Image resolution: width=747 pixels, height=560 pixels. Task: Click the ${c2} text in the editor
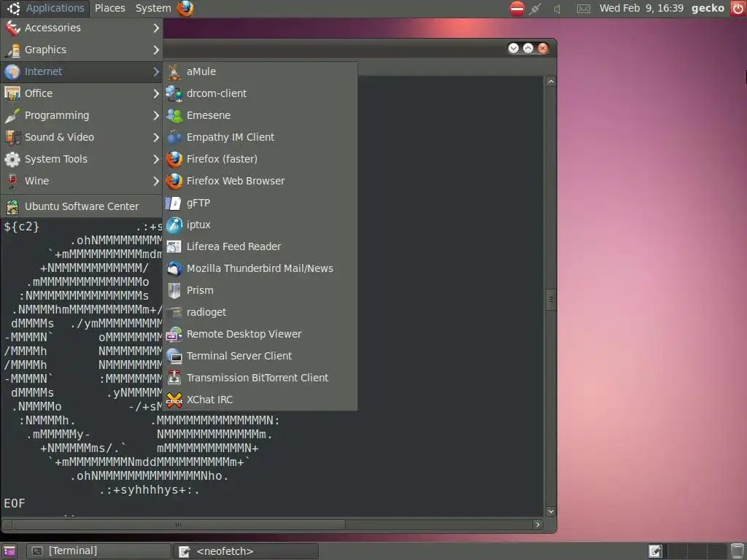click(x=21, y=227)
